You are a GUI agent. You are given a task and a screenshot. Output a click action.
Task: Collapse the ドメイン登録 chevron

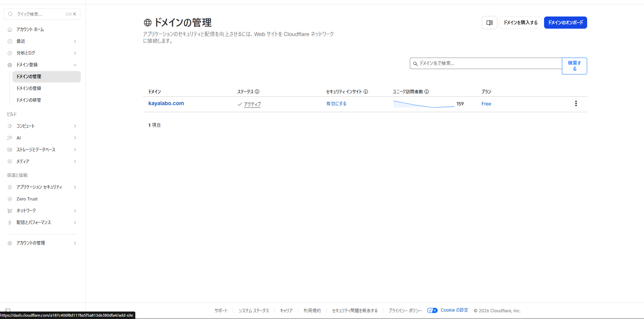pos(75,65)
